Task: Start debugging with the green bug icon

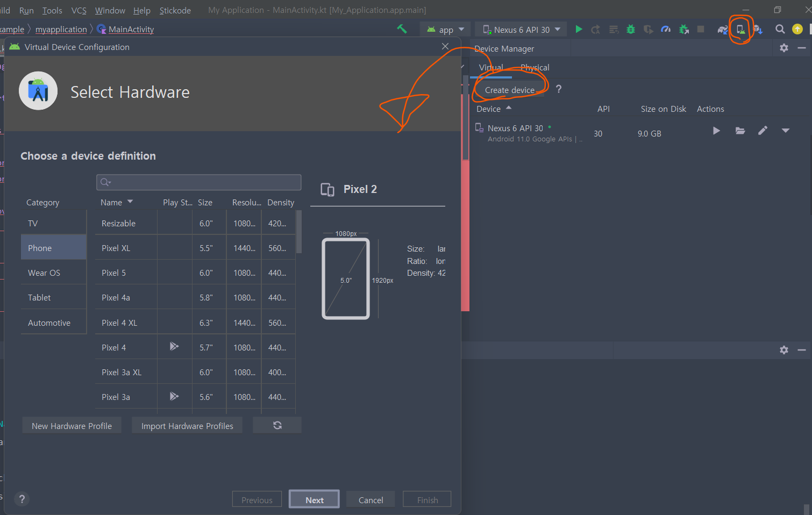Action: click(631, 30)
